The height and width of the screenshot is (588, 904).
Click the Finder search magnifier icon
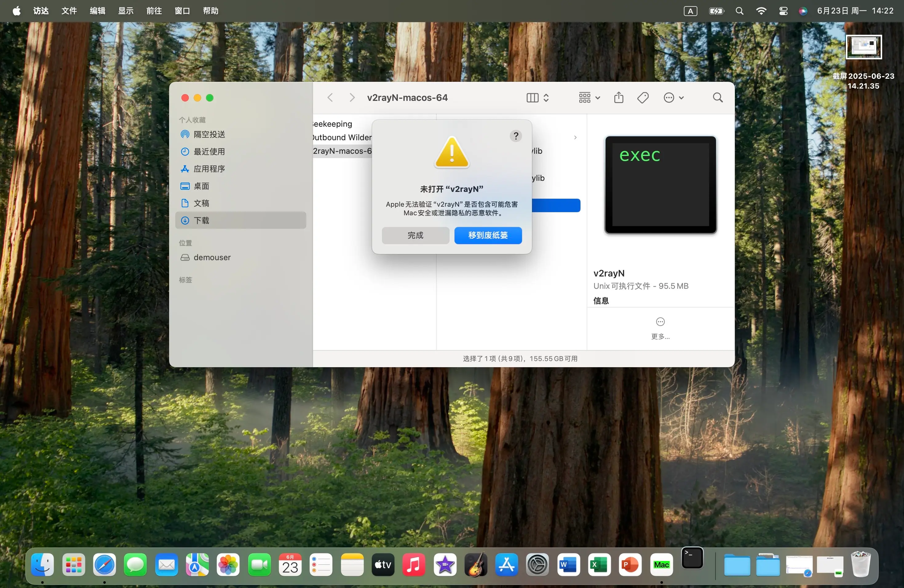pos(717,97)
